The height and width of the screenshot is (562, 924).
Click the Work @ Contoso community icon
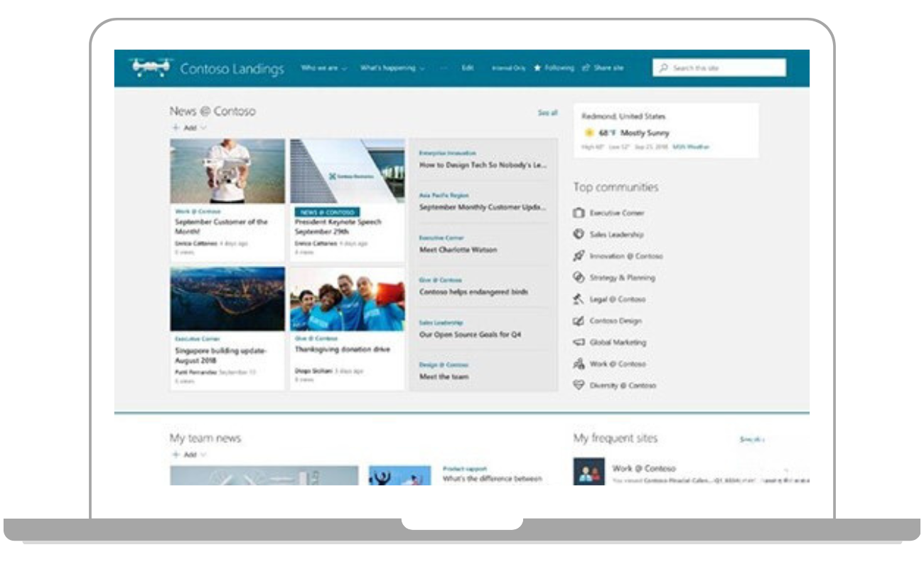pyautogui.click(x=579, y=364)
